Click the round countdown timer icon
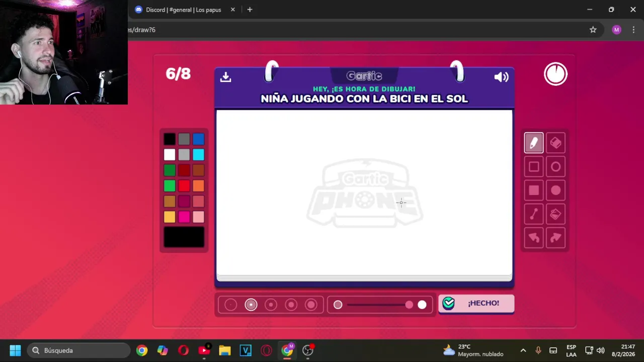 [x=555, y=74]
